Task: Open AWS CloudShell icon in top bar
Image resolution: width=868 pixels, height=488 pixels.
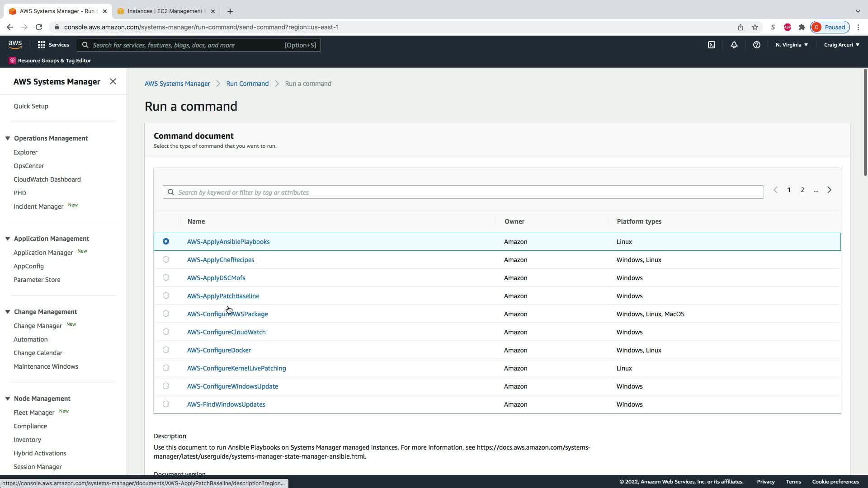Action: [711, 45]
